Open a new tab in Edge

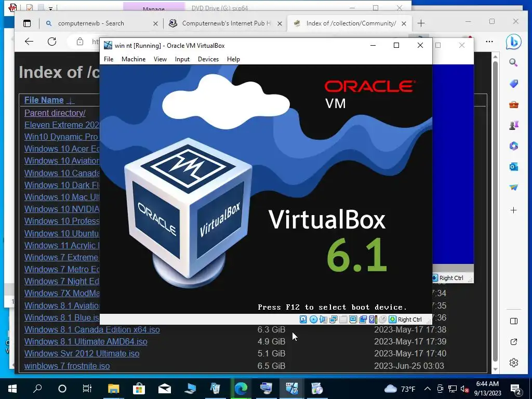click(421, 23)
